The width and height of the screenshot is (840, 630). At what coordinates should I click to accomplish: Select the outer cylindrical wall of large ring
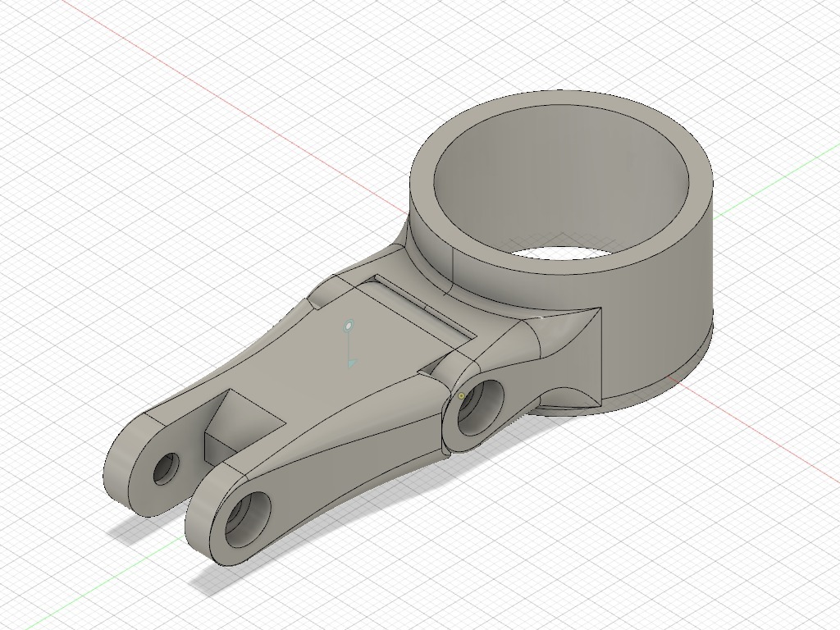coord(659,316)
